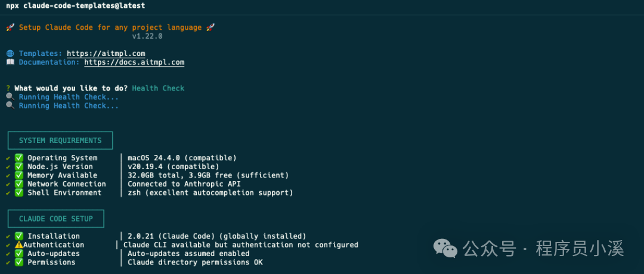Click the npx claude-code-templates@latest title
The width and height of the screenshot is (644, 274).
[x=75, y=6]
